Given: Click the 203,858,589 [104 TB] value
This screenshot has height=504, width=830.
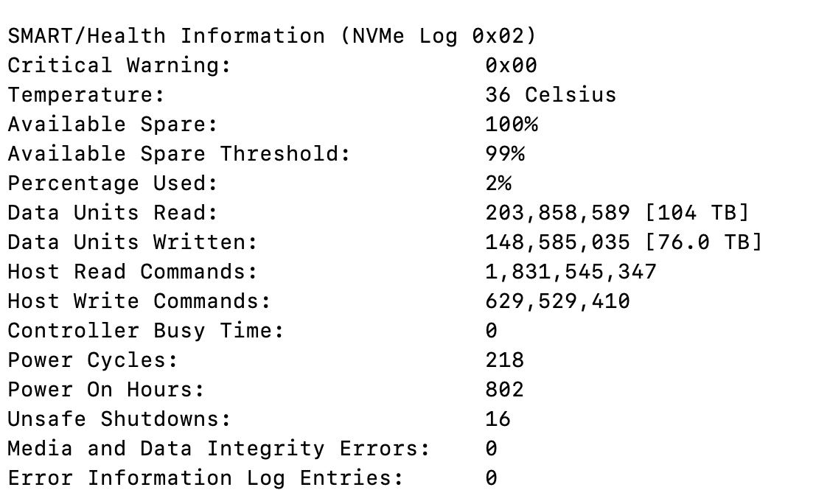Looking at the screenshot, I should pos(618,213).
